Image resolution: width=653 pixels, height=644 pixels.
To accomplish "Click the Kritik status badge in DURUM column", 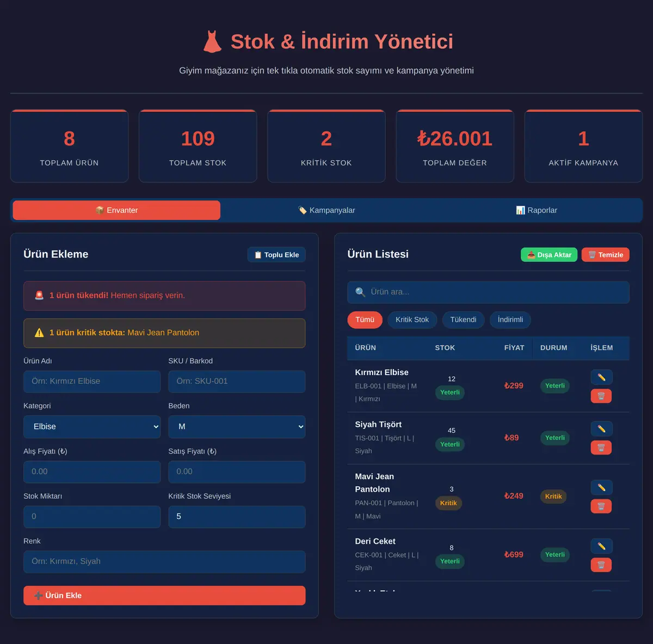I will coord(553,496).
